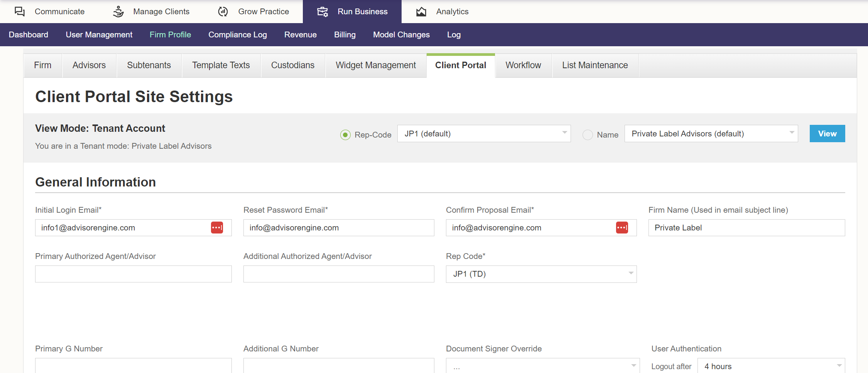Image resolution: width=868 pixels, height=373 pixels.
Task: Switch to the Subtenants tab
Action: (x=149, y=66)
